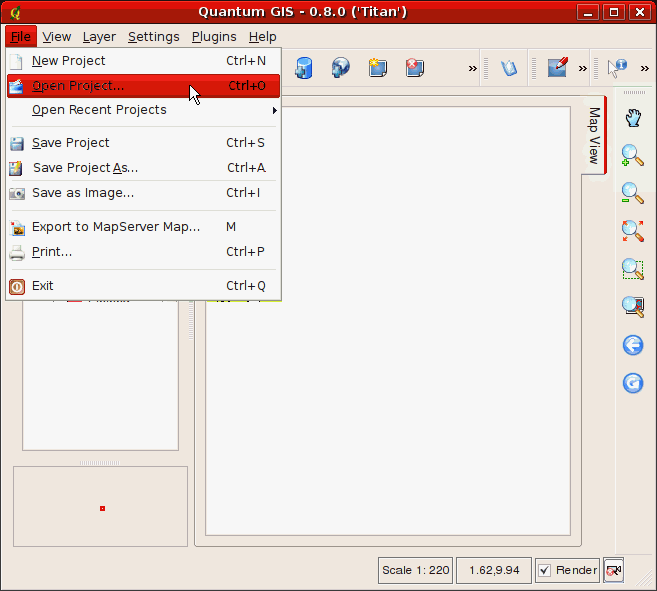The image size is (657, 591).
Task: Click the New Vector Layer icon
Action: [x=378, y=67]
